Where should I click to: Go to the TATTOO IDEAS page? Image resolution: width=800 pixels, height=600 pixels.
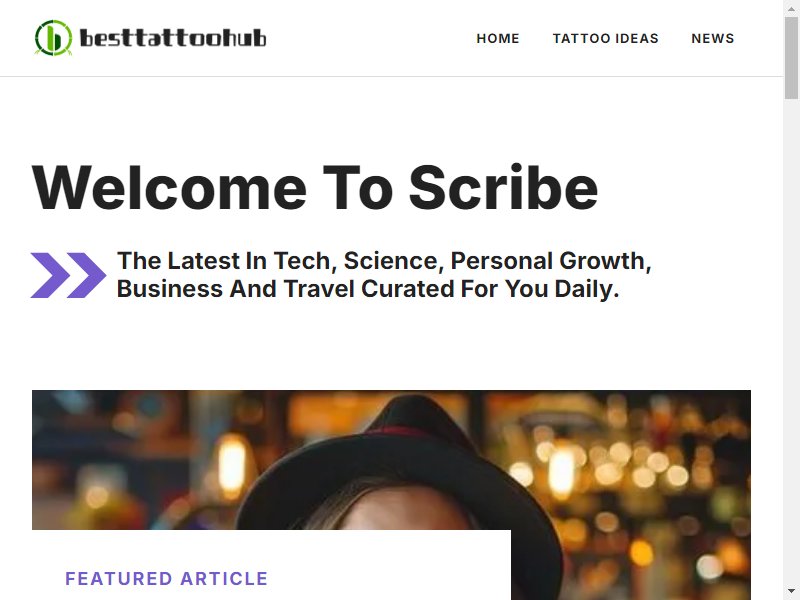[x=606, y=38]
